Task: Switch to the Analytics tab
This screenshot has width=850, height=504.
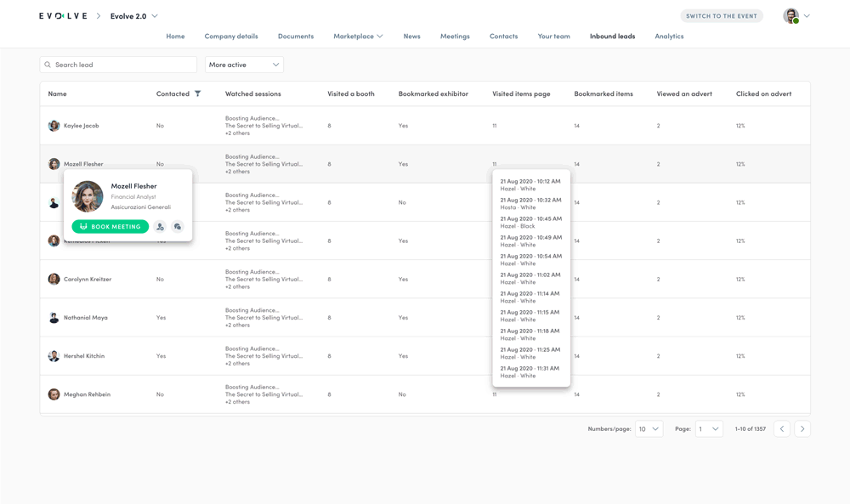Action: point(669,37)
